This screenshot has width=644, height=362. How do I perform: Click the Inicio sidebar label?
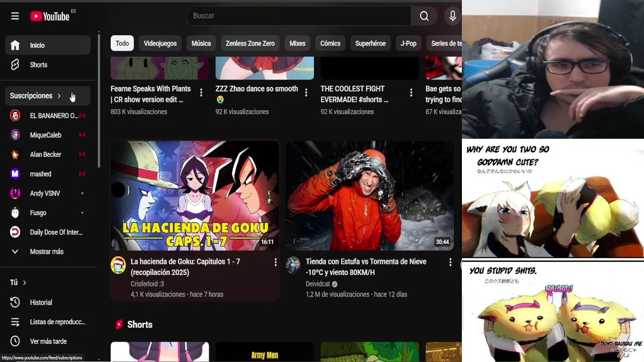pyautogui.click(x=37, y=45)
